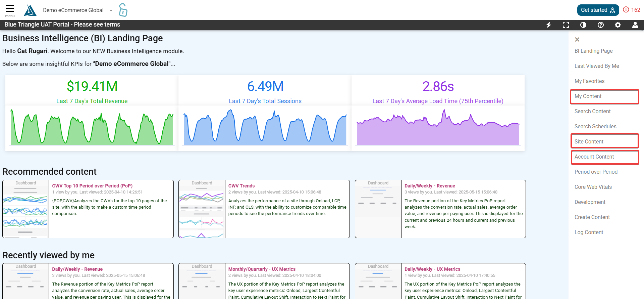644x299 pixels.
Task: Click the Daily/Weekly - UX Metrics thumbnail
Action: [x=378, y=281]
